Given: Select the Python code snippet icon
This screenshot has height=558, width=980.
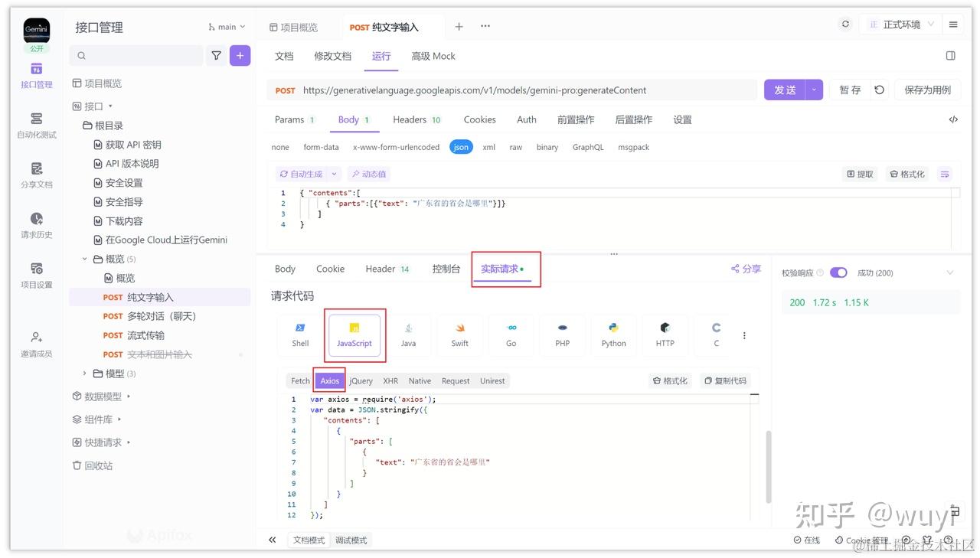Looking at the screenshot, I should click(613, 334).
